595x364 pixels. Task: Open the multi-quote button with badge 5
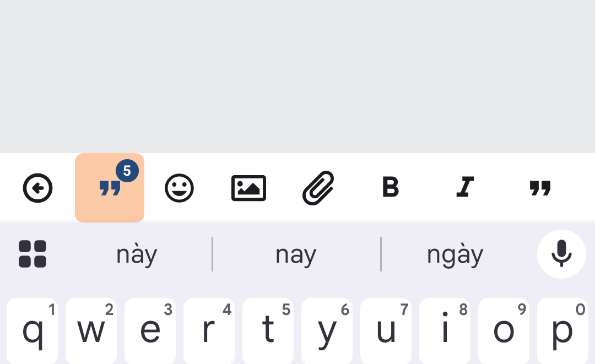point(110,188)
